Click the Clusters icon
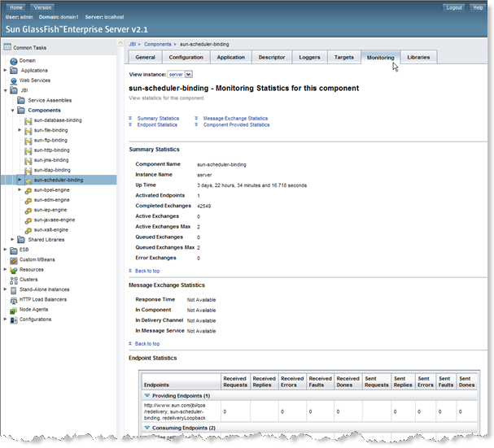 click(x=14, y=281)
